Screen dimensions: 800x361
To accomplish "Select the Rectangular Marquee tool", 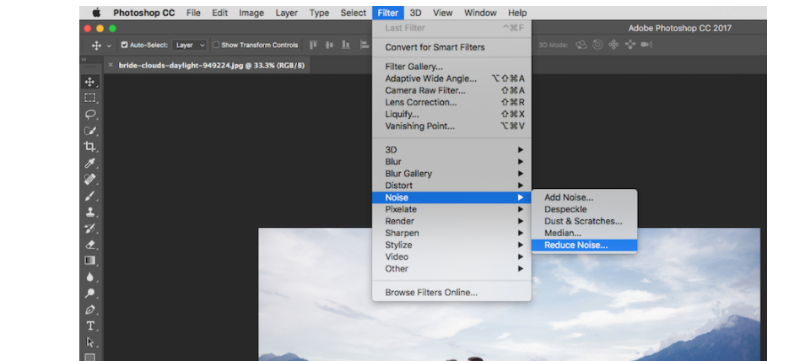I will click(x=90, y=98).
